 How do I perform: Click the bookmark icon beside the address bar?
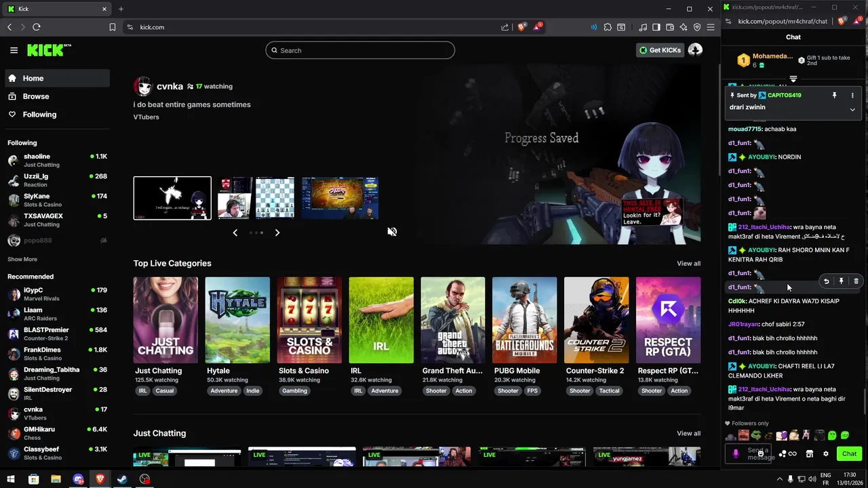[113, 27]
